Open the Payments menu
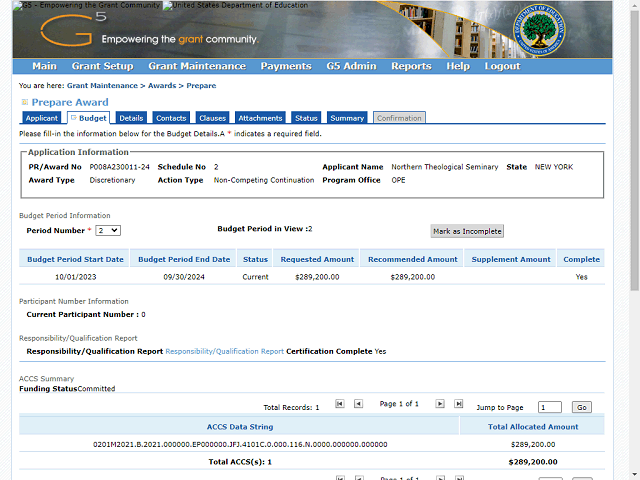The height and width of the screenshot is (480, 640). click(x=286, y=66)
